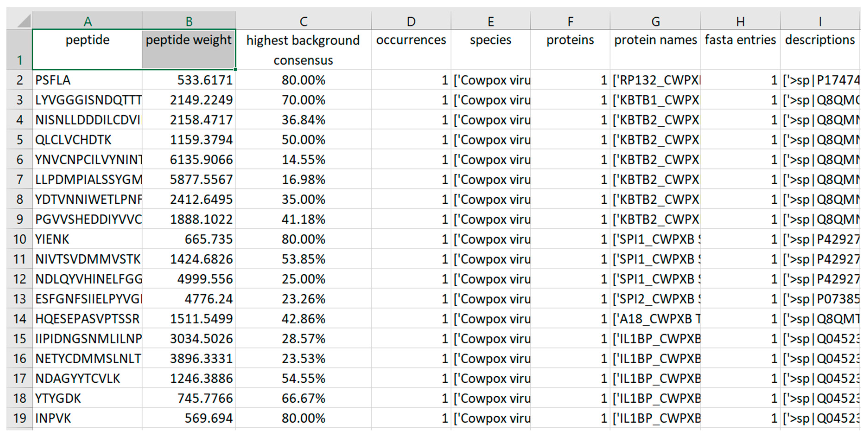
Task: Select row 10 header number
Action: [19, 239]
